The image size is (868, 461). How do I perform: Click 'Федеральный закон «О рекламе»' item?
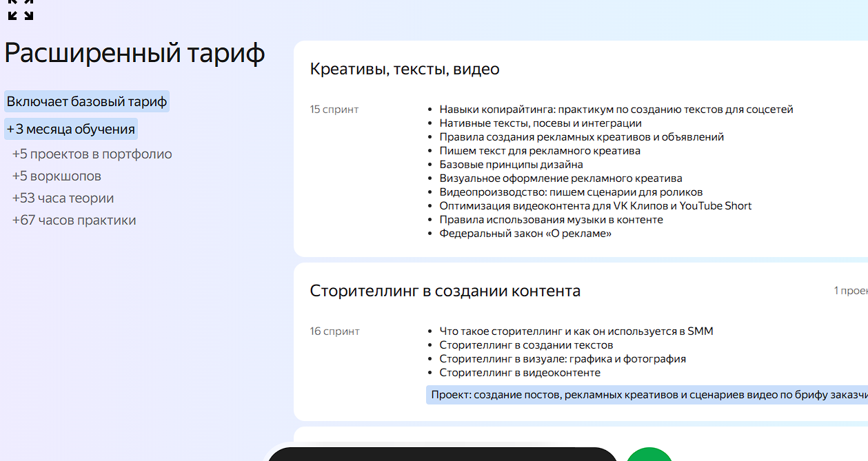(525, 233)
